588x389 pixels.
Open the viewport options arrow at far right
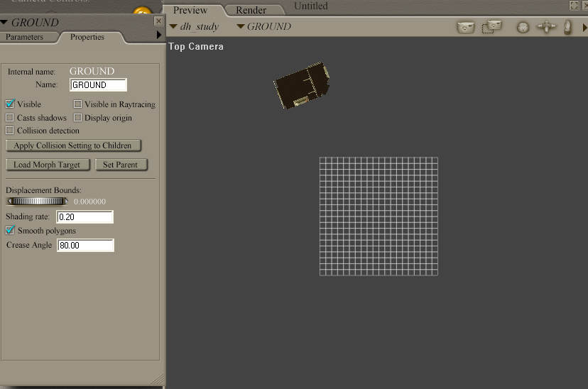pos(584,28)
